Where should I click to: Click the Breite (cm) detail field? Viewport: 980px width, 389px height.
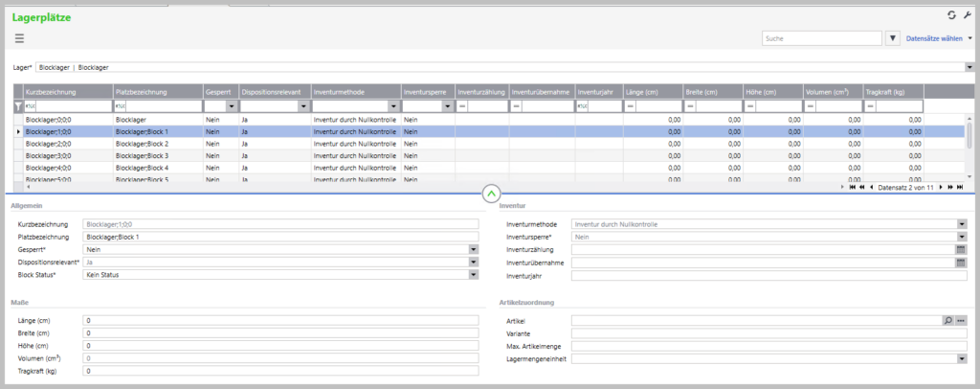280,332
